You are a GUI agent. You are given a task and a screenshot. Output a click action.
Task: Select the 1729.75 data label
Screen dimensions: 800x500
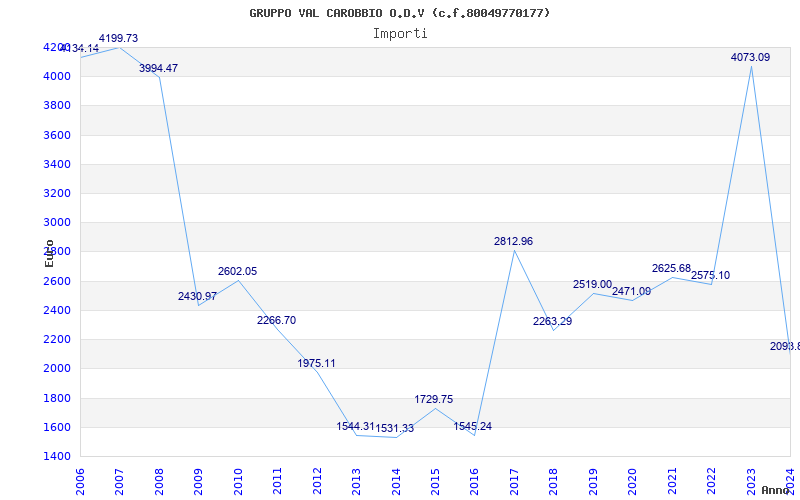click(434, 399)
